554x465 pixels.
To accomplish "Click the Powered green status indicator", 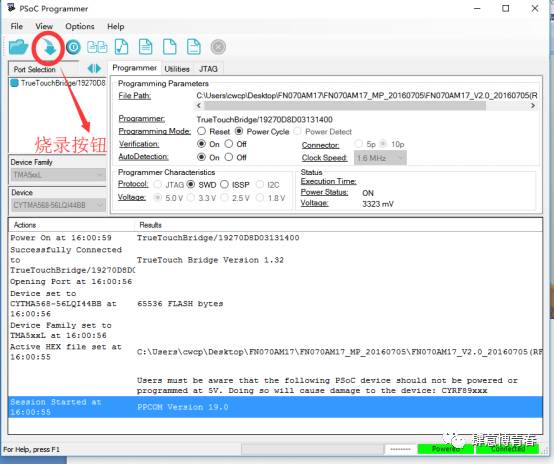I will [446, 449].
